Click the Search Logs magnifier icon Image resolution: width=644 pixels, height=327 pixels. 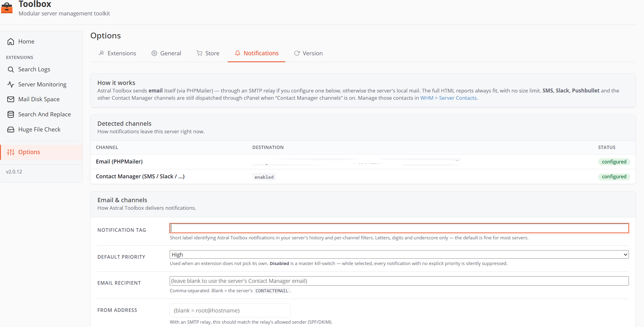(11, 69)
